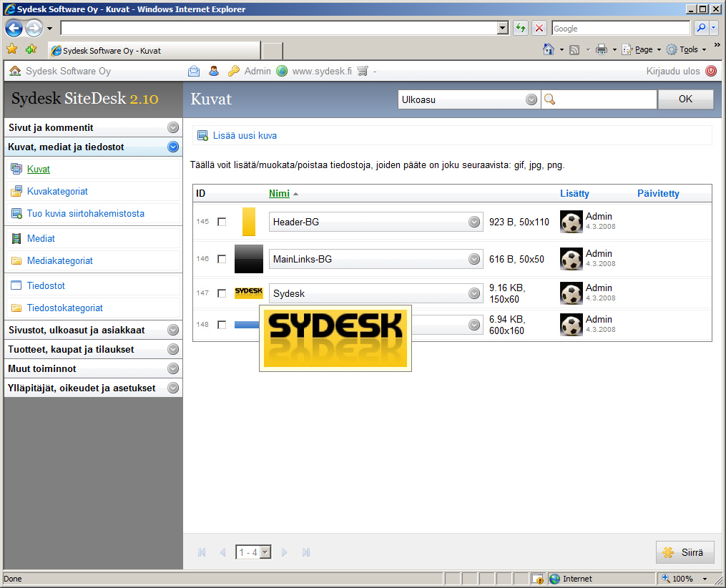This screenshot has width=726, height=588.
Task: Click the key icon beside Admin
Action: (x=234, y=71)
